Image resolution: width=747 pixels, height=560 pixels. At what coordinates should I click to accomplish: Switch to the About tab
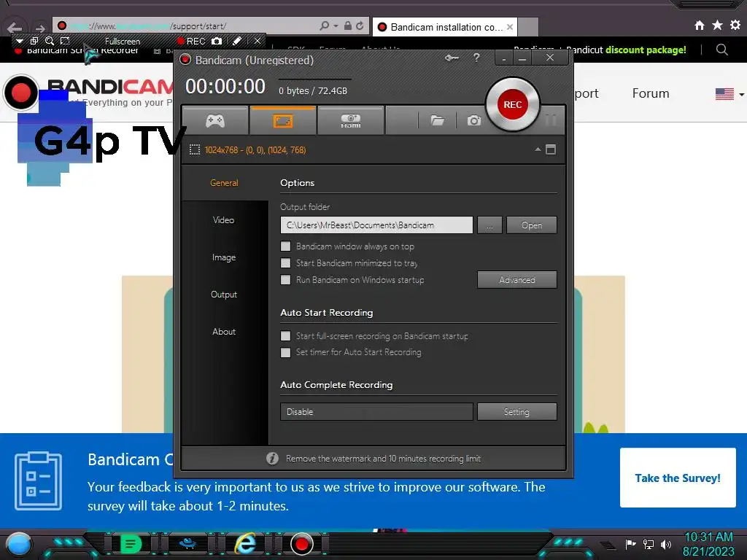coord(224,332)
